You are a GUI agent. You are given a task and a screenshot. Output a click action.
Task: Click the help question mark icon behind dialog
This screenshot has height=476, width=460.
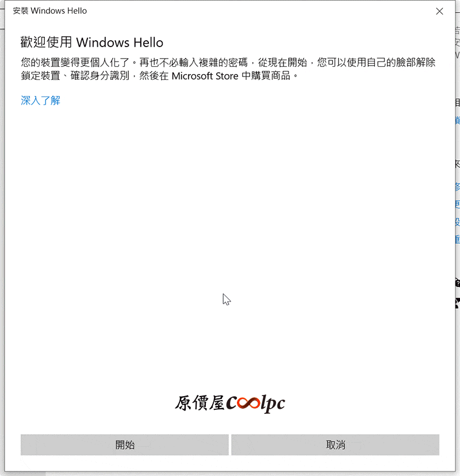tap(458, 283)
